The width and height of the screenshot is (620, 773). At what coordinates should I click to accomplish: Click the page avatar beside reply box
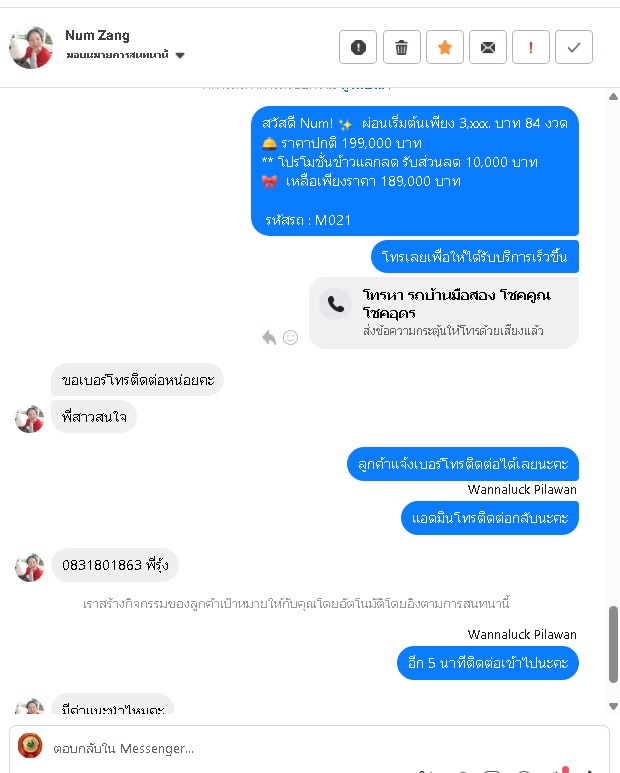[x=30, y=745]
